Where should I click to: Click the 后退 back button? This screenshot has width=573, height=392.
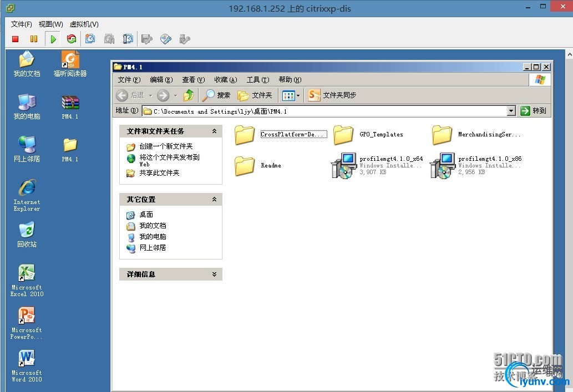pos(130,95)
